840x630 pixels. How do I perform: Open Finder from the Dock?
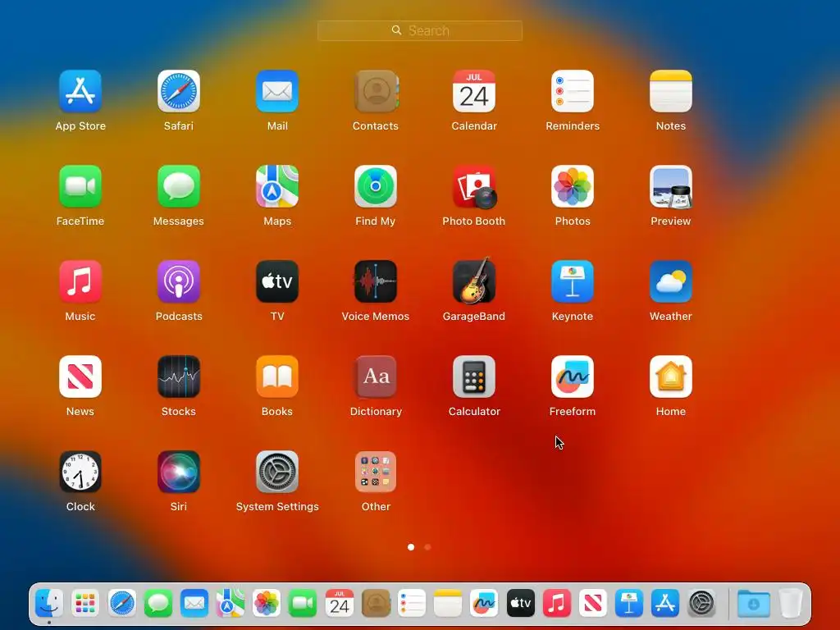click(x=49, y=604)
